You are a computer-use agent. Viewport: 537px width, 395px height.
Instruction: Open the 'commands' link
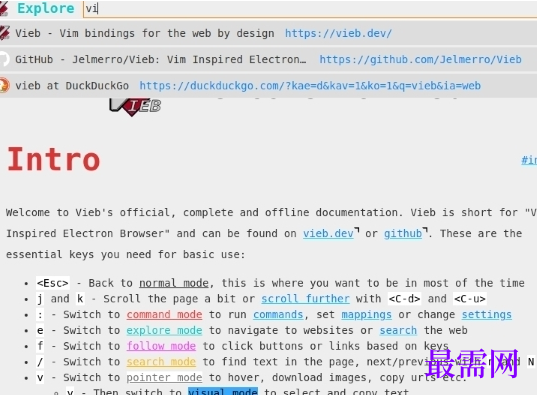click(x=278, y=314)
